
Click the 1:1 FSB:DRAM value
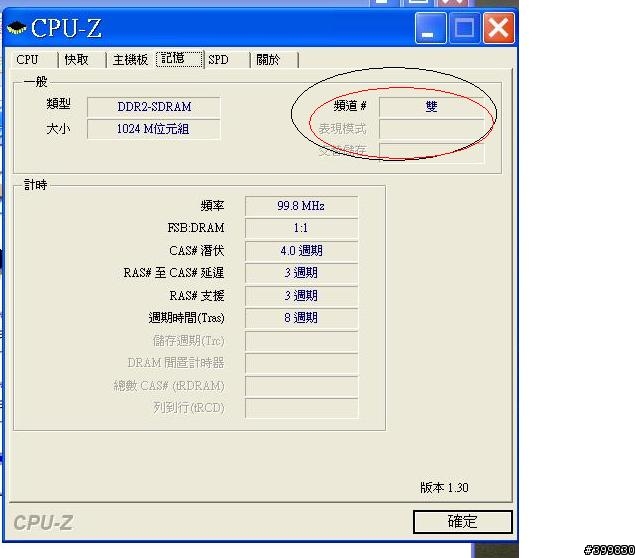(x=301, y=228)
